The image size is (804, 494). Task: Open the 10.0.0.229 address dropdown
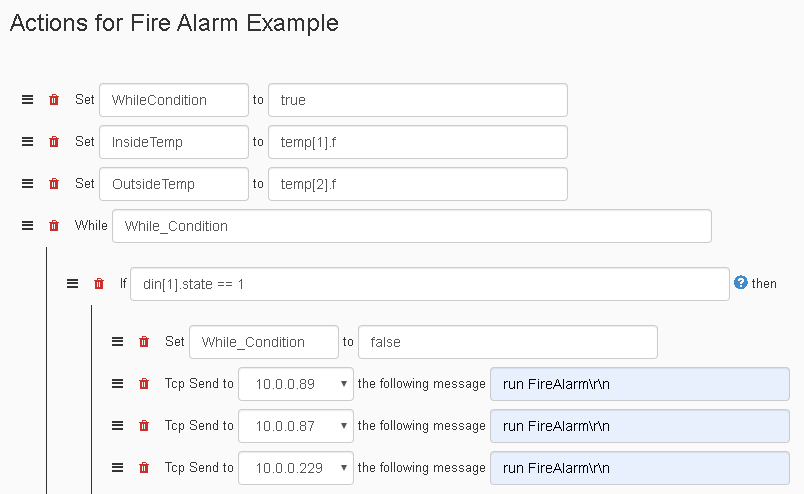tap(296, 468)
